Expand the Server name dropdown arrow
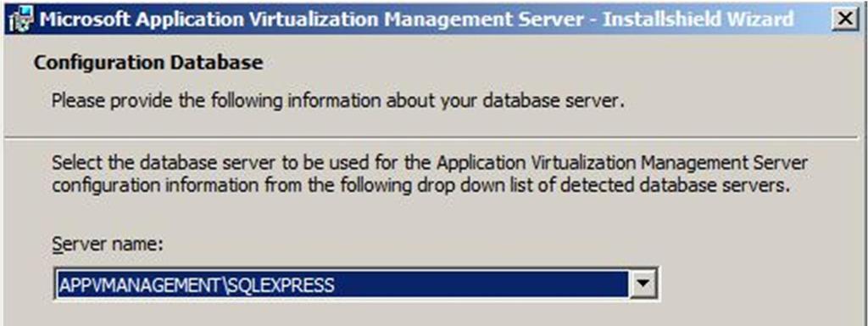 (x=643, y=284)
